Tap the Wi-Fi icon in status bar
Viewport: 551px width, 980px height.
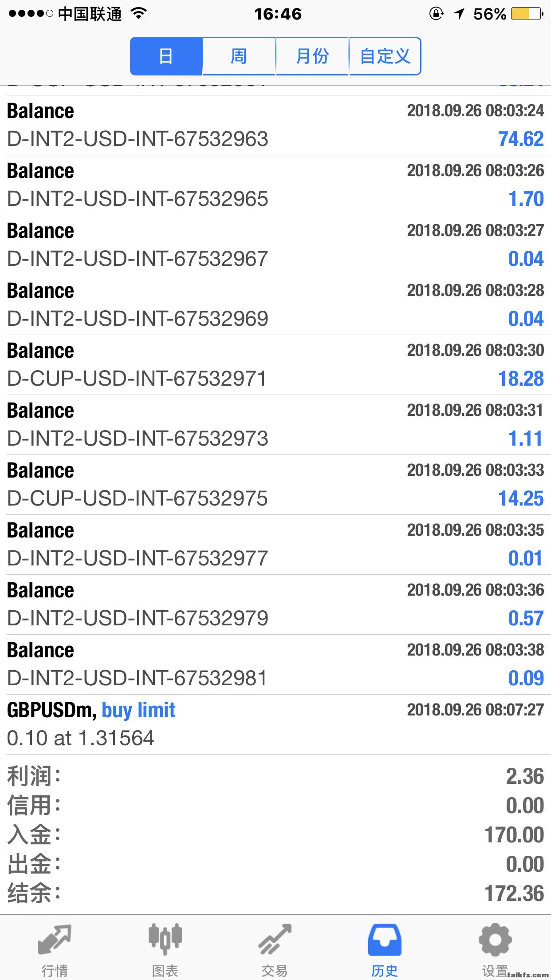pos(139,14)
